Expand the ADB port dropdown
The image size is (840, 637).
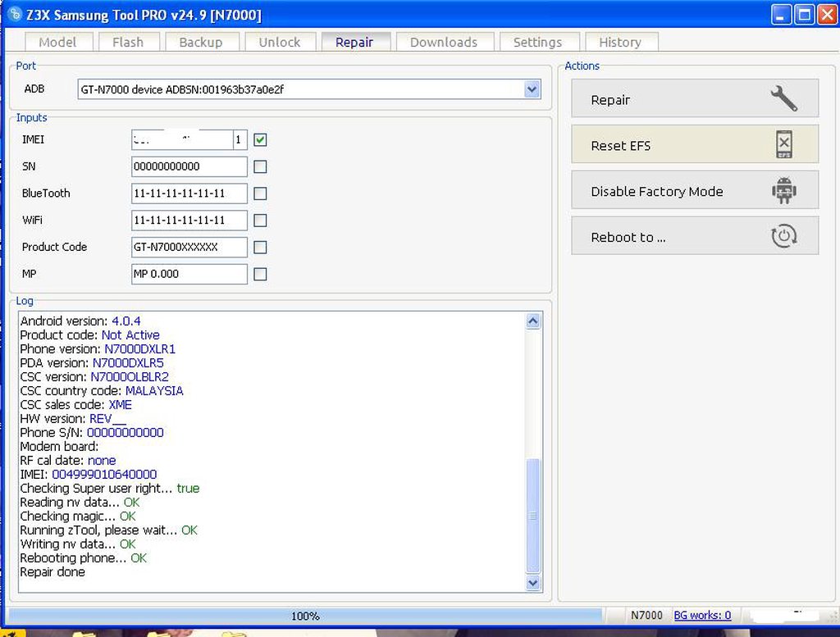click(x=532, y=89)
